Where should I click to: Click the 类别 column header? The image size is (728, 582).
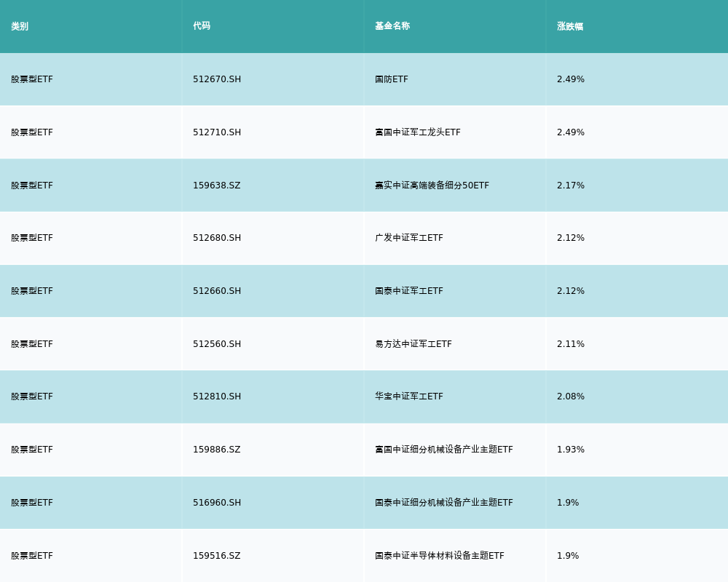pyautogui.click(x=20, y=26)
